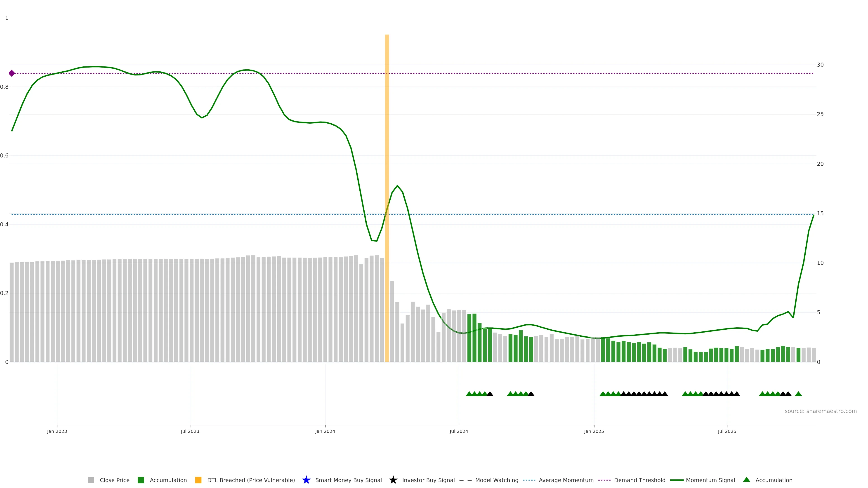Click the Average Momentum dotted line icon
The width and height of the screenshot is (868, 488).
click(x=529, y=480)
